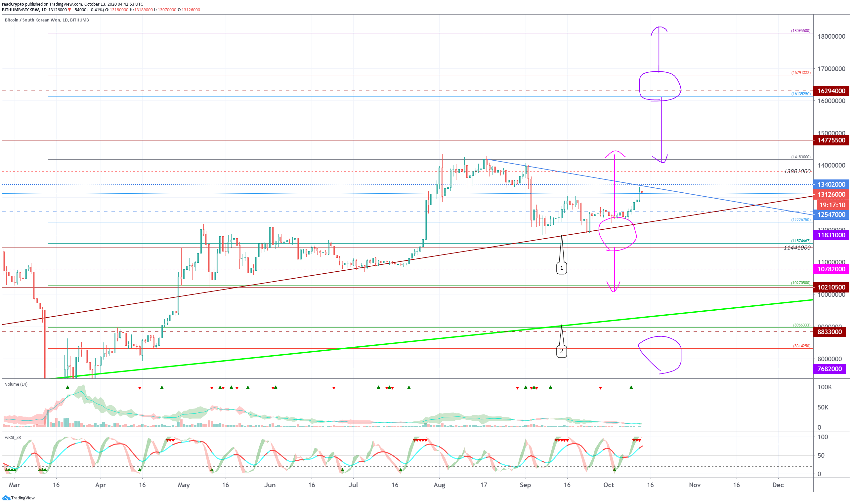Click the (12226750) line label
Image resolution: width=852 pixels, height=504 pixels.
(801, 220)
